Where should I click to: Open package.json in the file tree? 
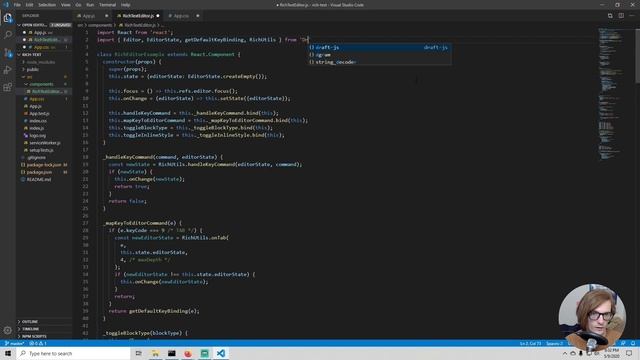point(44,172)
